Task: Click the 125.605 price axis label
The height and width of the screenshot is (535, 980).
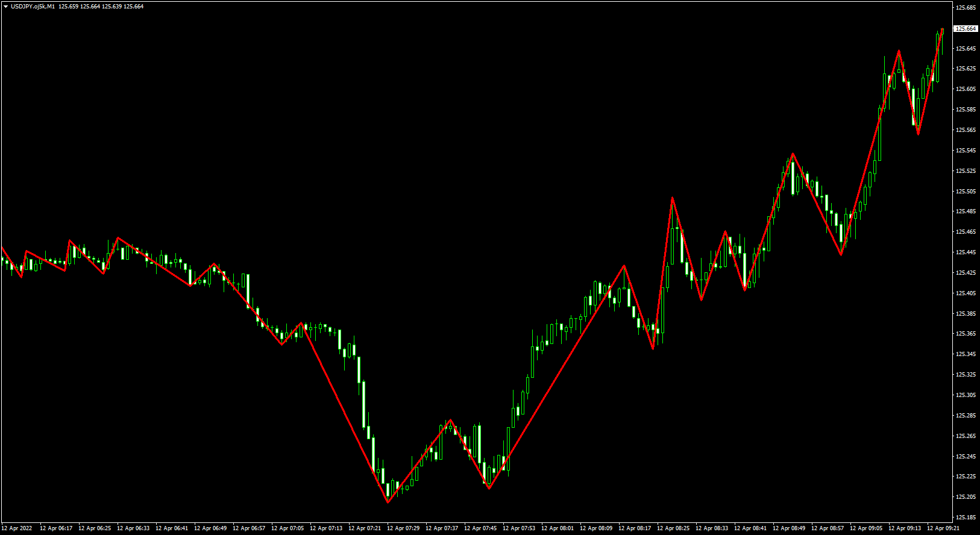Action: click(966, 89)
